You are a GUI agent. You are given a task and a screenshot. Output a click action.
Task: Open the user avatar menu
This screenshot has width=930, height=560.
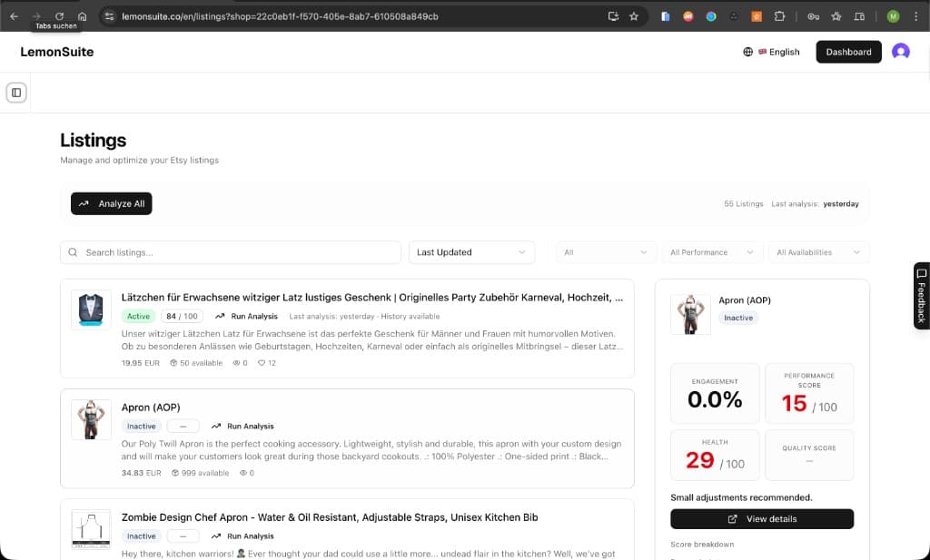coord(900,52)
